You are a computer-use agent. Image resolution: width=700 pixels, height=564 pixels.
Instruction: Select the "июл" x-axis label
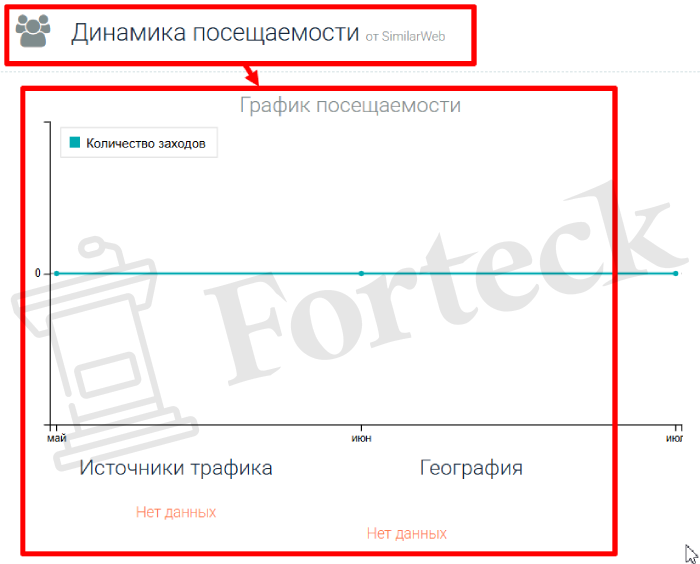tap(674, 437)
